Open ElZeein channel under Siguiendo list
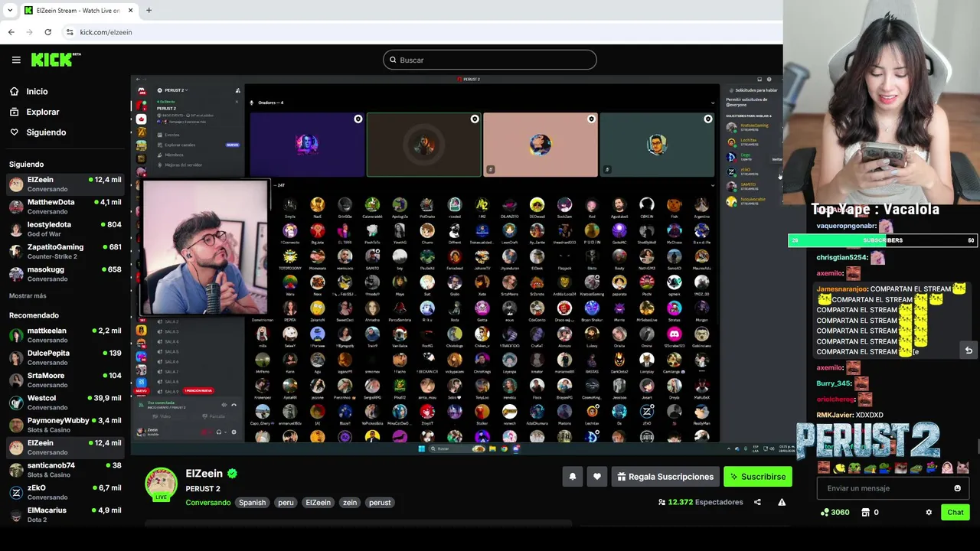The height and width of the screenshot is (551, 980). (65, 184)
